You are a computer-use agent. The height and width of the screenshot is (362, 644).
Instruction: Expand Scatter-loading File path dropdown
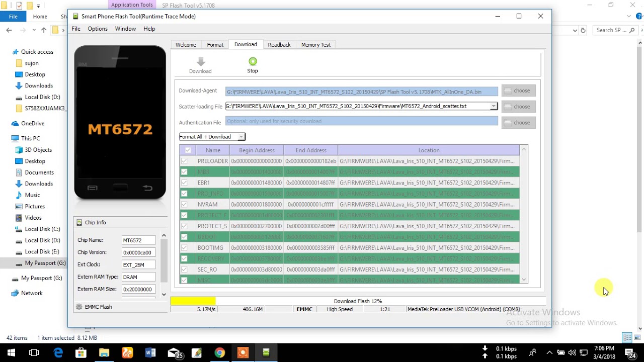click(494, 106)
